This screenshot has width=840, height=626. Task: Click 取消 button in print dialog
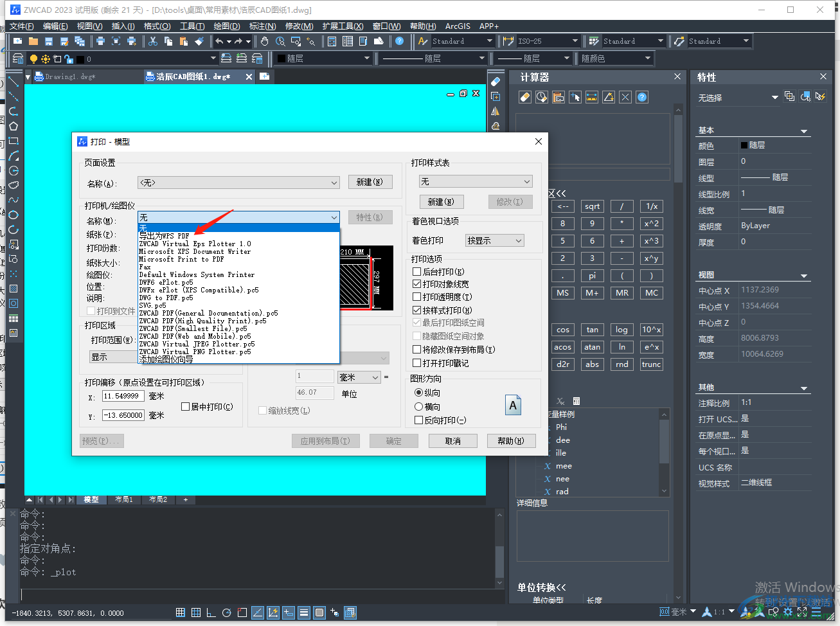[x=453, y=441]
